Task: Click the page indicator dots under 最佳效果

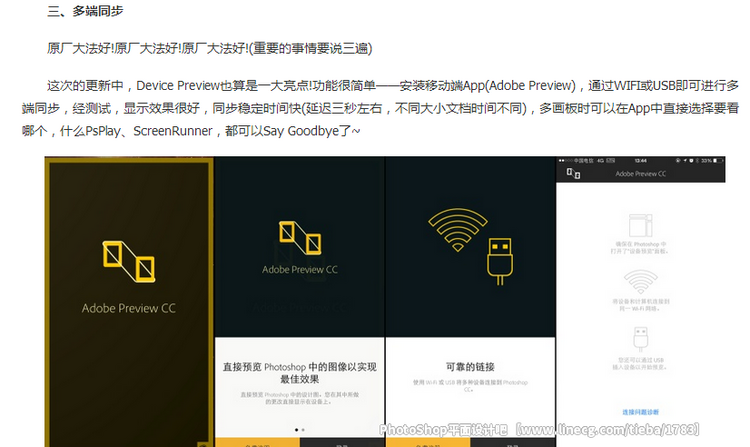Action: click(x=299, y=430)
